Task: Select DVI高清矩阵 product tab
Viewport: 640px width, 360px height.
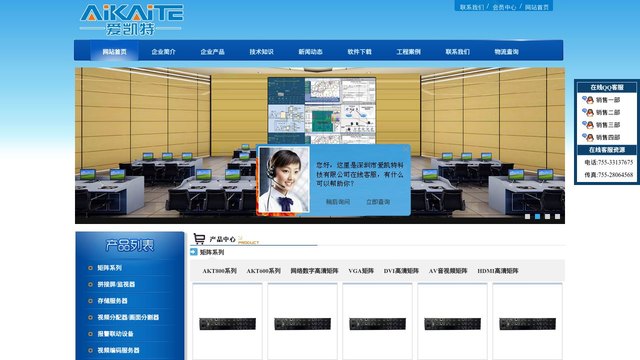Action: [401, 271]
